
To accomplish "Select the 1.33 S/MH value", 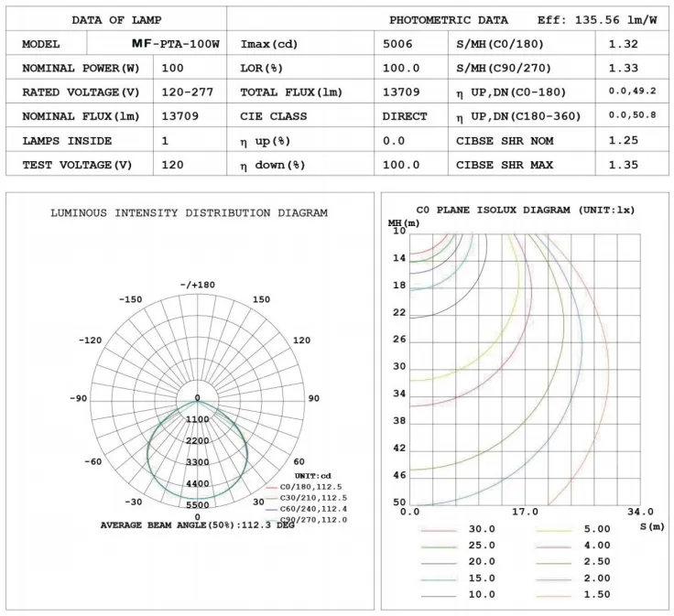I will (x=624, y=68).
